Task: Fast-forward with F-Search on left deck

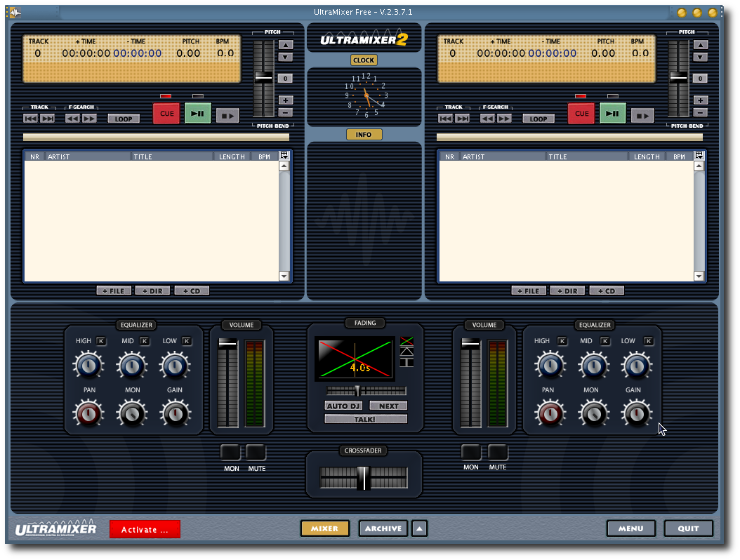Action: coord(89,119)
